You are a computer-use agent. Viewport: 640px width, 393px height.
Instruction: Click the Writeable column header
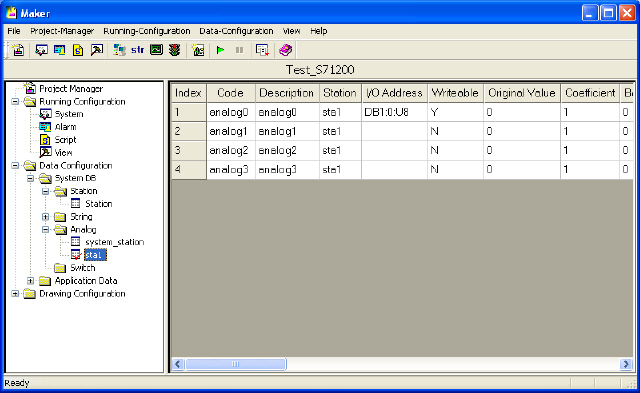[x=456, y=93]
